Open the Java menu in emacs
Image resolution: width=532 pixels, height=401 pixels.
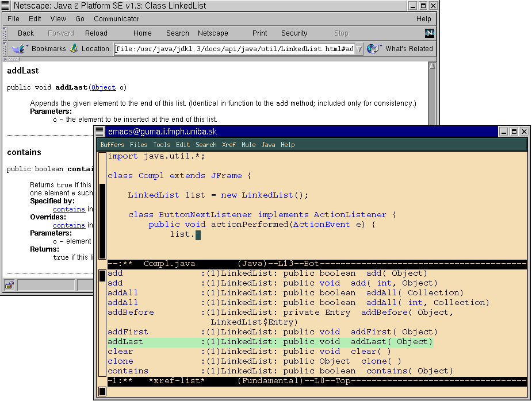tap(268, 145)
